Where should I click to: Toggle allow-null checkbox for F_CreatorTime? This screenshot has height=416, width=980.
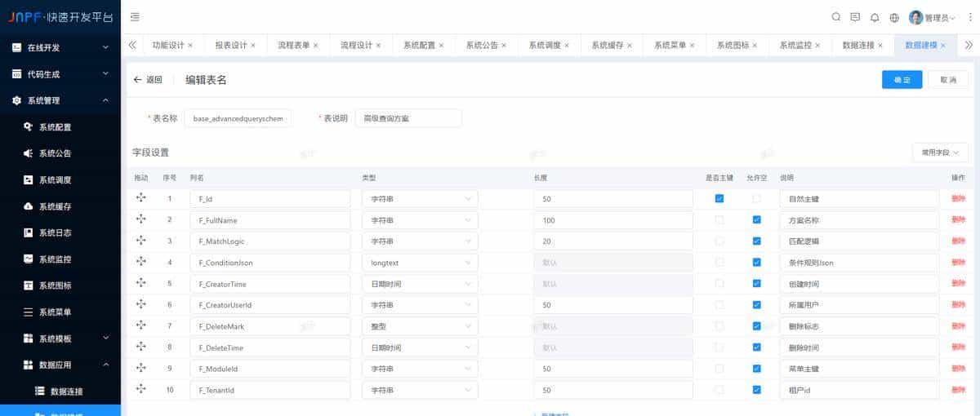click(x=756, y=283)
